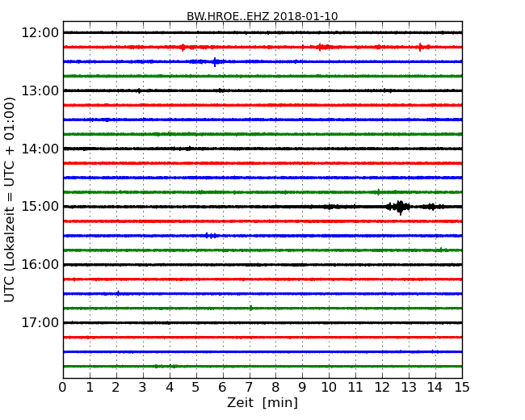Click the blue spike near minute 5.7 on the 12:30 trace

(215, 61)
